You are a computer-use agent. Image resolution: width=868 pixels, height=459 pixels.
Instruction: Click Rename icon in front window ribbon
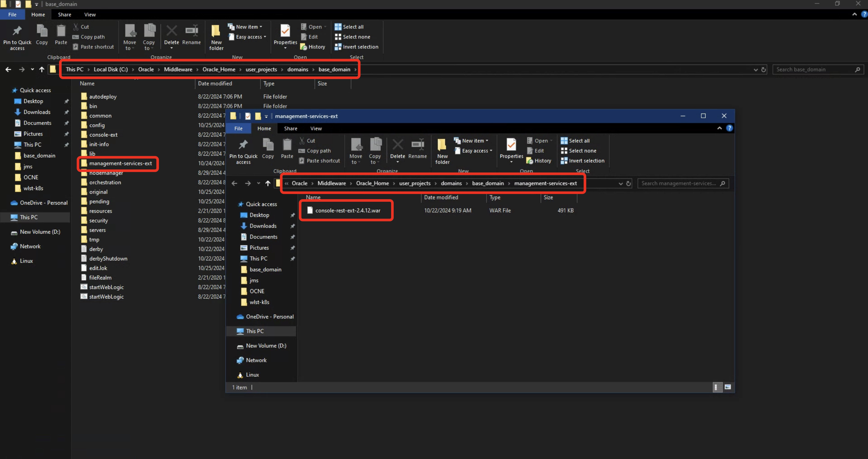pos(418,145)
